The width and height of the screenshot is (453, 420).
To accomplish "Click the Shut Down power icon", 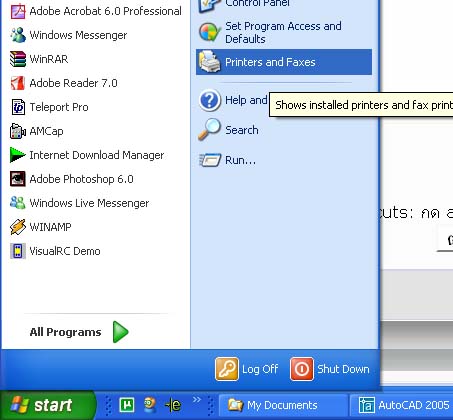I will tap(302, 369).
